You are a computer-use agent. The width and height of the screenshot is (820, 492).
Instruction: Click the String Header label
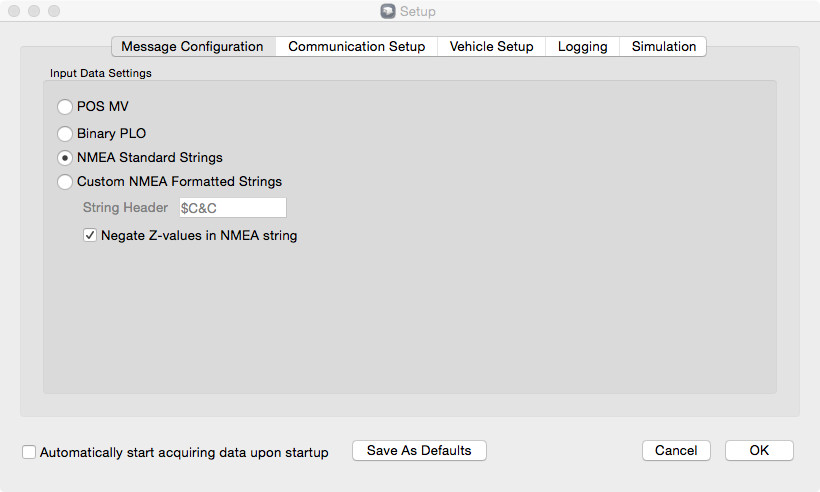125,208
